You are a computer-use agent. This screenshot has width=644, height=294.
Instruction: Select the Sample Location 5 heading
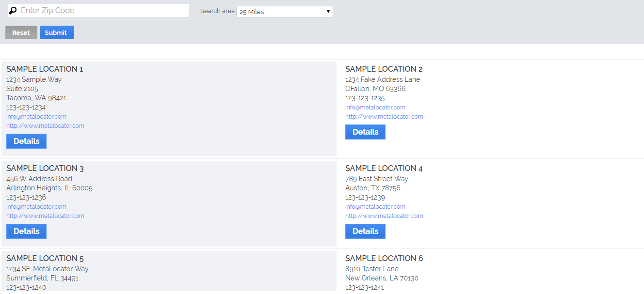(45, 258)
